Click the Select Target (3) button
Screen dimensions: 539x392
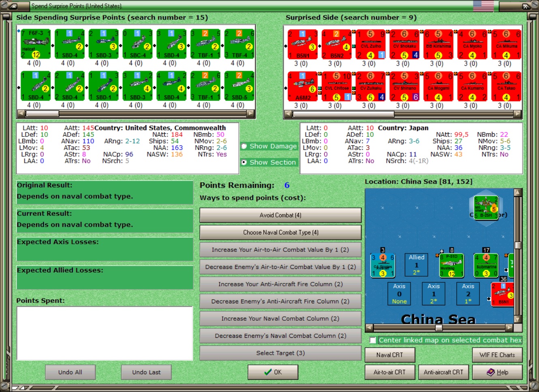coord(280,353)
